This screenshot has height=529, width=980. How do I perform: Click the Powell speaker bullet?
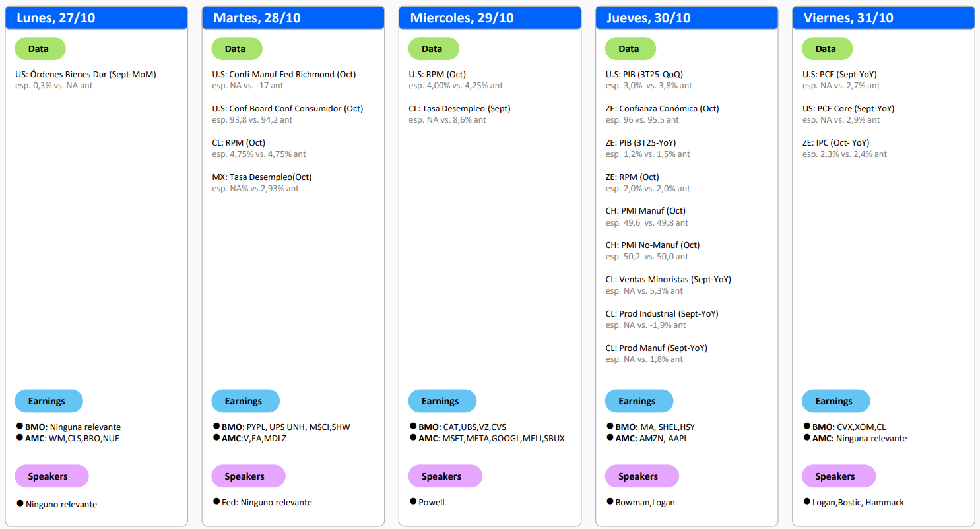tap(431, 503)
